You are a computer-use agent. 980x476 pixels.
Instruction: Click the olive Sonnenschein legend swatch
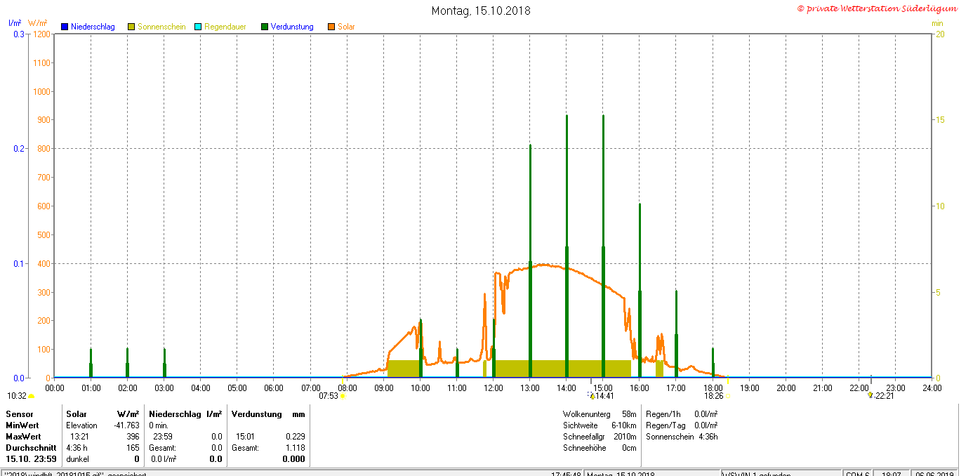[x=131, y=27]
